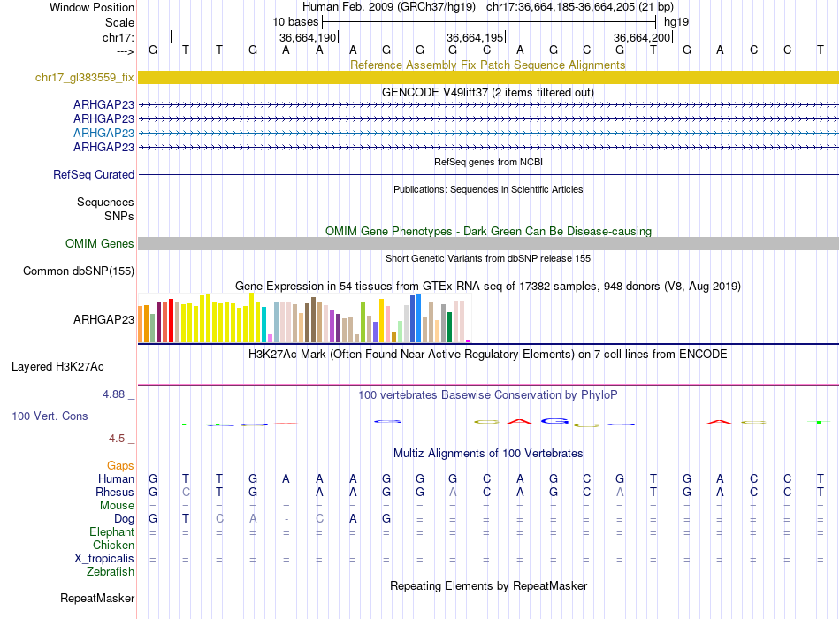Click the 10 bases scale bar
The width and height of the screenshot is (840, 619).
pos(489,20)
